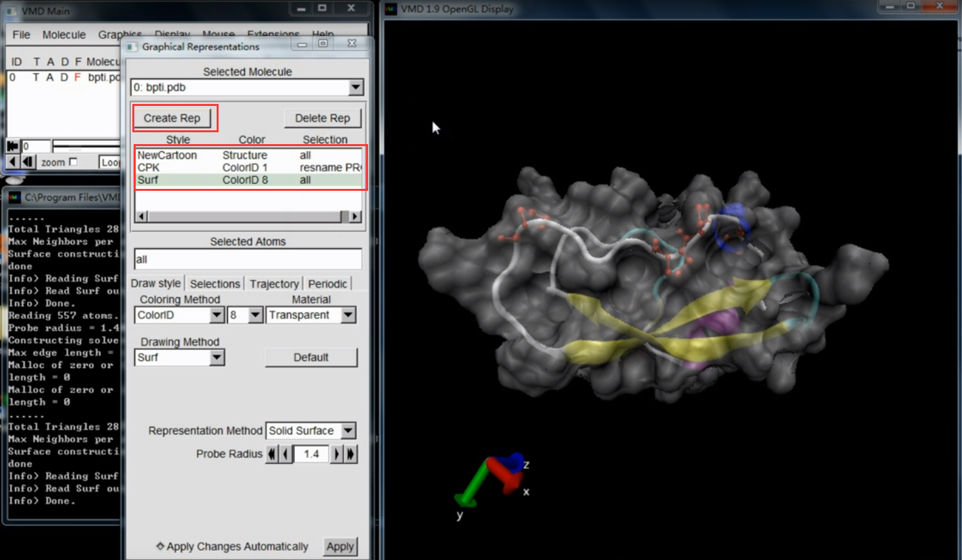Viewport: 962px width, 560px height.
Task: Step back one animation frame
Action: pos(28,162)
